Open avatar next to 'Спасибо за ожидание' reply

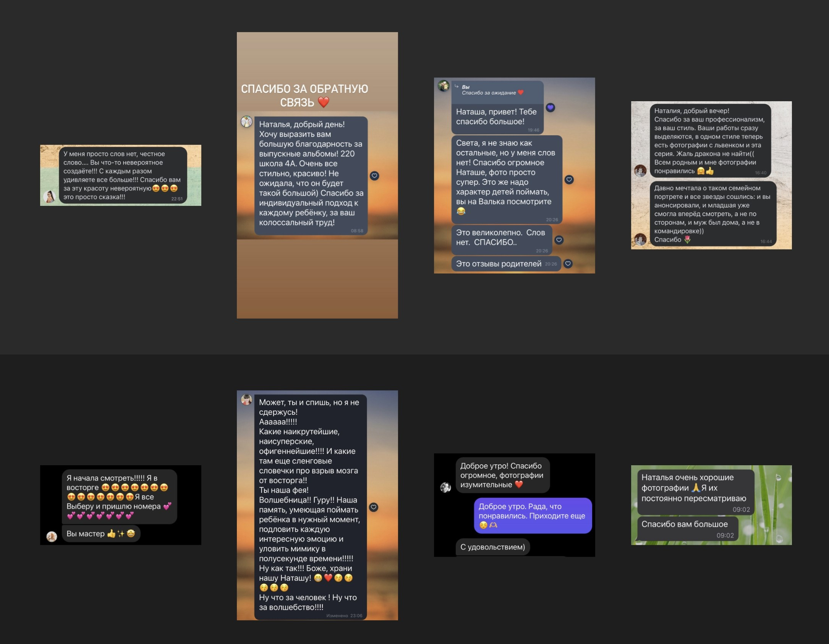pos(444,86)
